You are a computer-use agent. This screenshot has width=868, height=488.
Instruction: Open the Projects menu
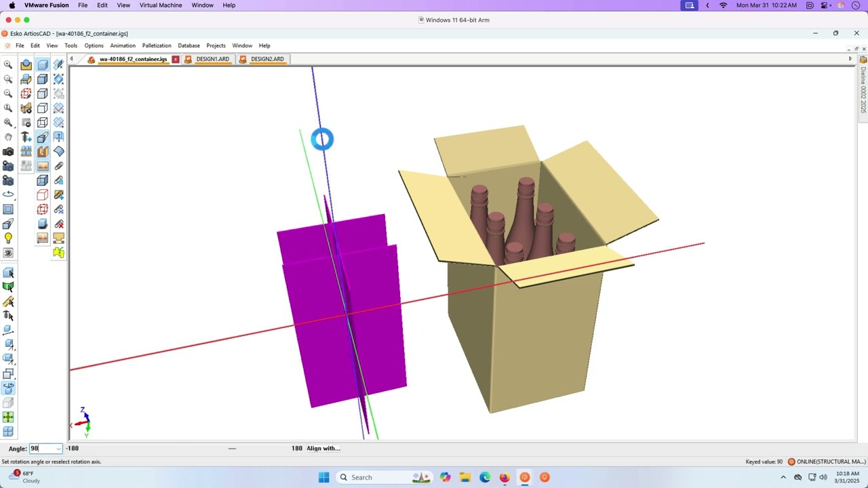216,45
